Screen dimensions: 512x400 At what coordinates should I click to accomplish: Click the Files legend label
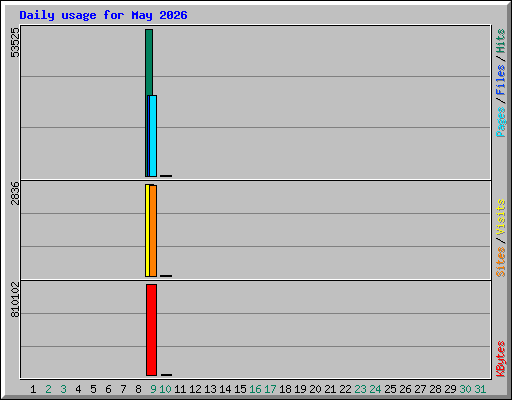(500, 80)
